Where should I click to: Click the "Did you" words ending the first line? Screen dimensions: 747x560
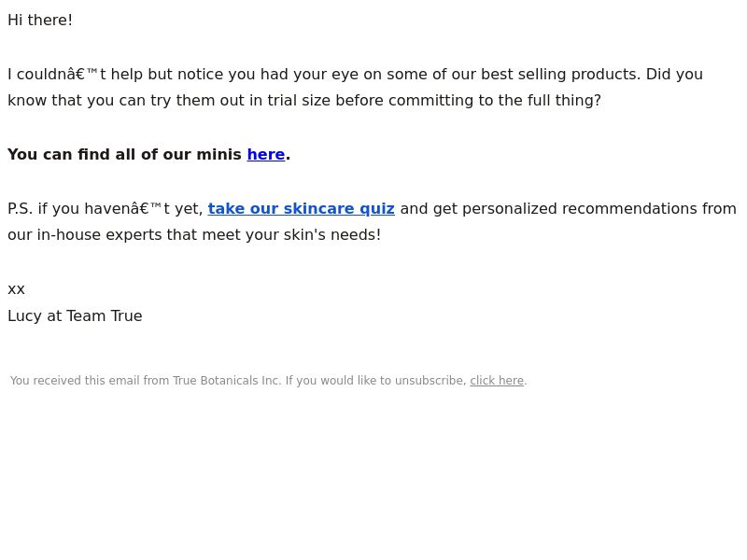[674, 75]
